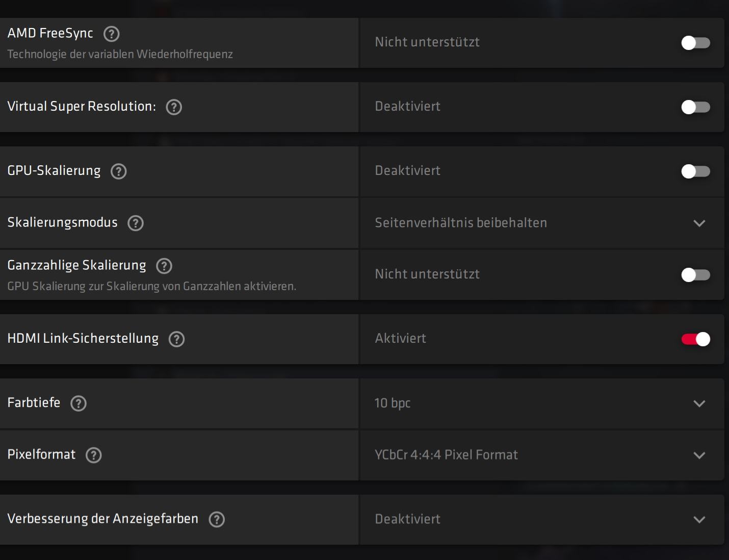Show help for Skalierungsmodus

136,223
